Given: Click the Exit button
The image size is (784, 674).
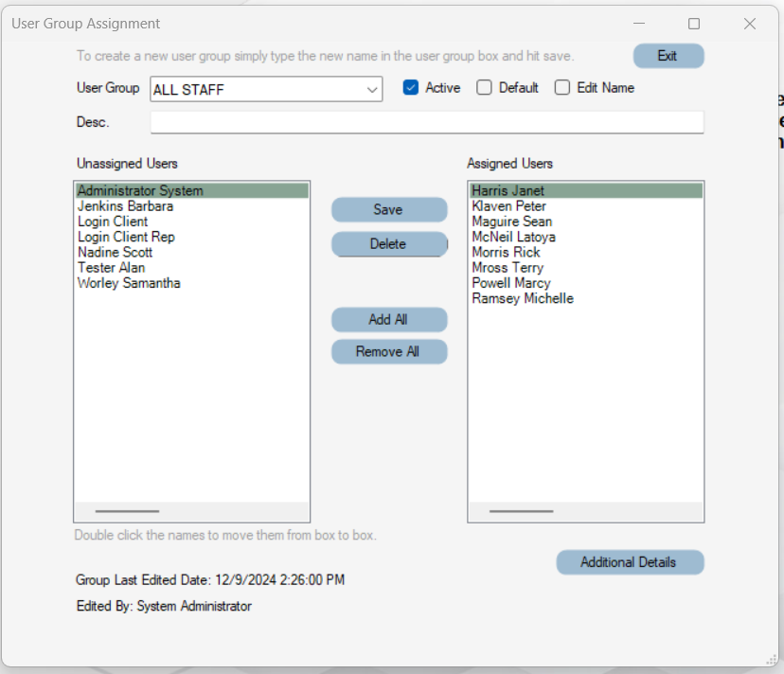Looking at the screenshot, I should click(668, 56).
